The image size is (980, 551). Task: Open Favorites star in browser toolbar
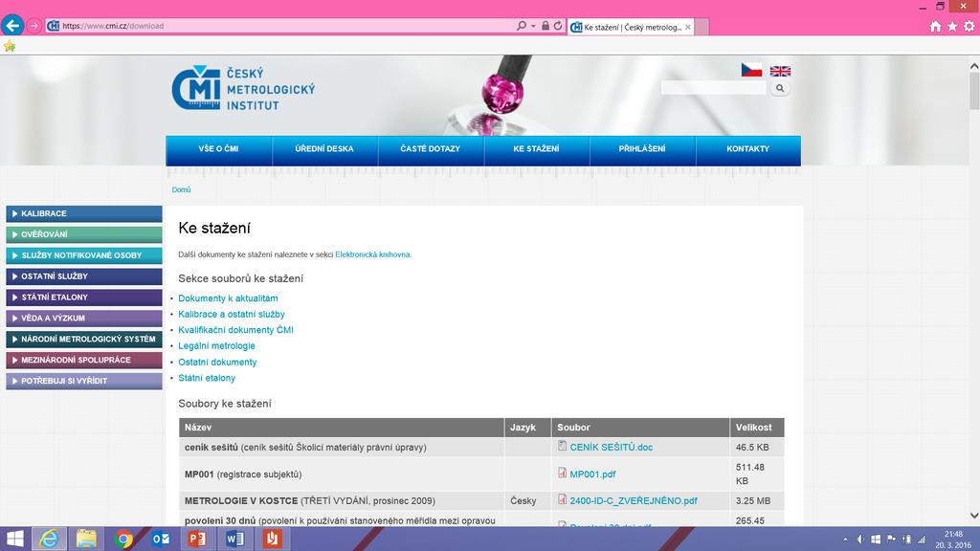952,26
